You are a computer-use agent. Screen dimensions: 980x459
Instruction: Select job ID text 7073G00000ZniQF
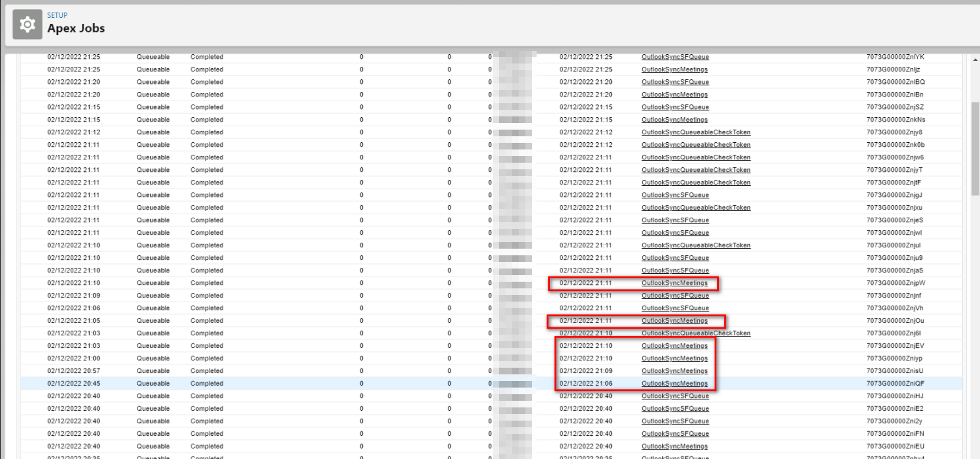coord(895,384)
